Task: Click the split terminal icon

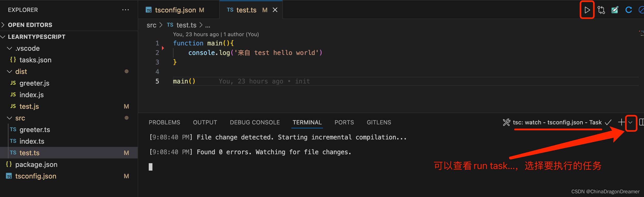Action: pyautogui.click(x=641, y=122)
